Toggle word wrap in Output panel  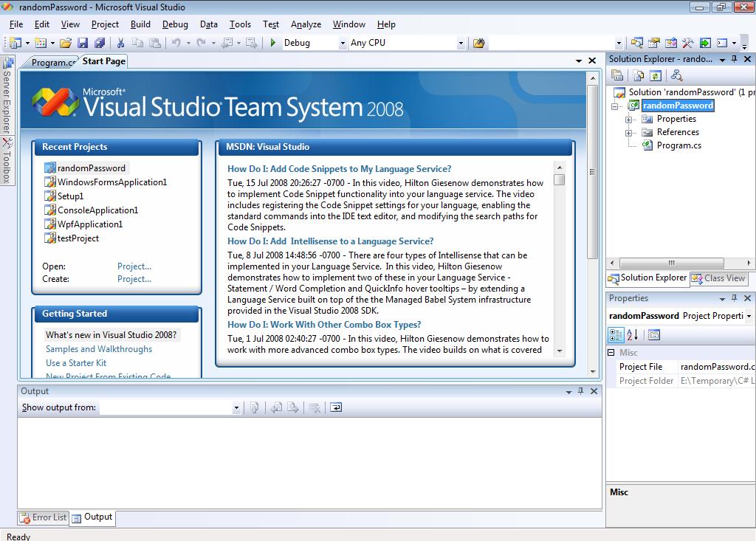point(336,407)
